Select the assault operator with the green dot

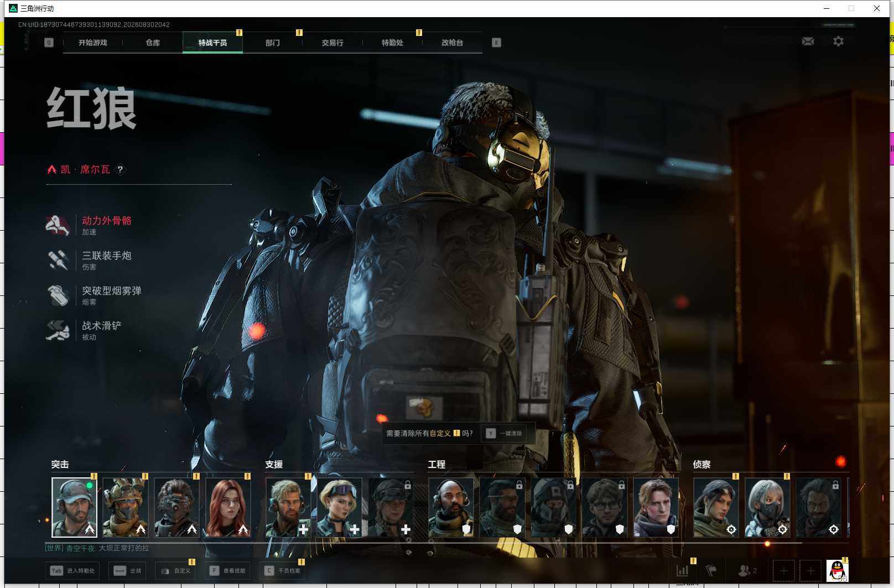tap(74, 507)
